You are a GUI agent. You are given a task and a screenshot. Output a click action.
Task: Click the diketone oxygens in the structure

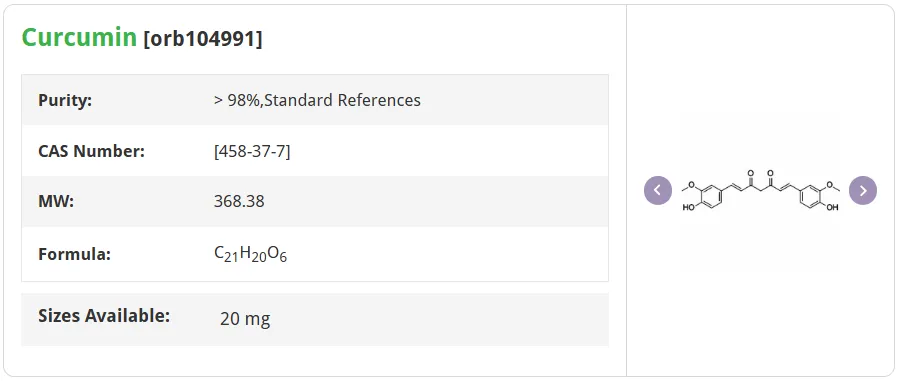(x=760, y=172)
